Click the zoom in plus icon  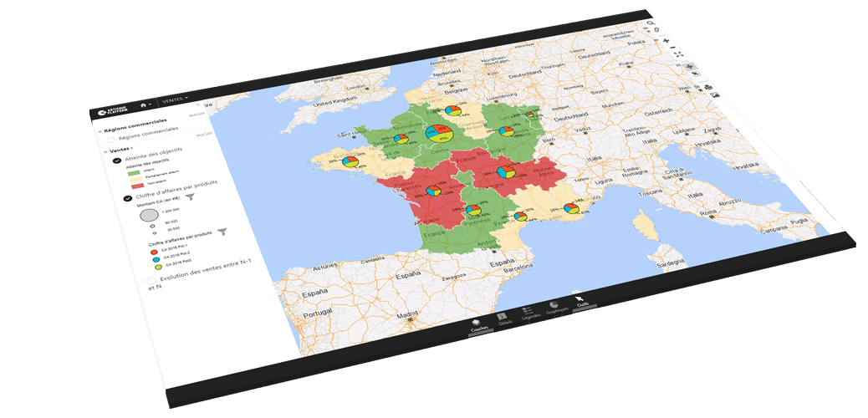point(666,40)
